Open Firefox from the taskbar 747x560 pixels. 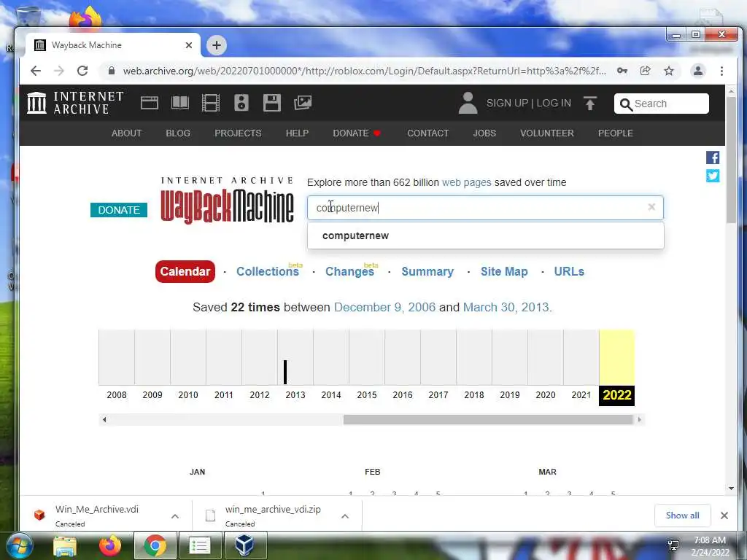(109, 545)
